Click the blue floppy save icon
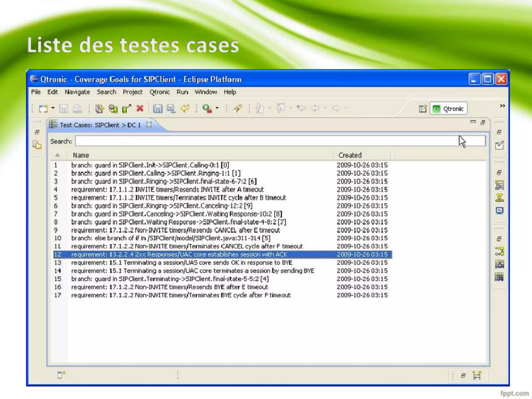The image size is (532, 399). point(158,108)
